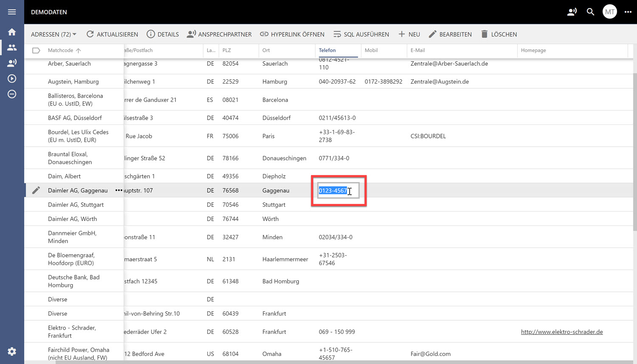
Task: Click the play circle sidebar icon
Action: pyautogui.click(x=12, y=78)
